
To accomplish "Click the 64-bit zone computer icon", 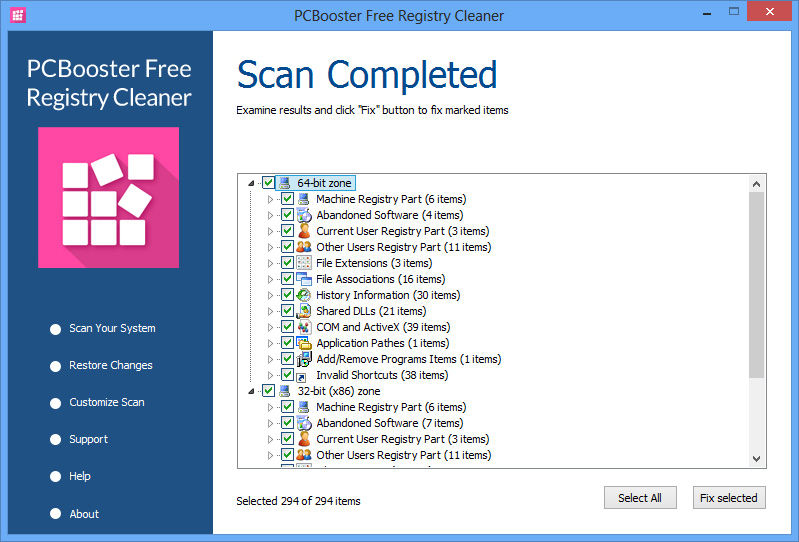I will point(285,183).
